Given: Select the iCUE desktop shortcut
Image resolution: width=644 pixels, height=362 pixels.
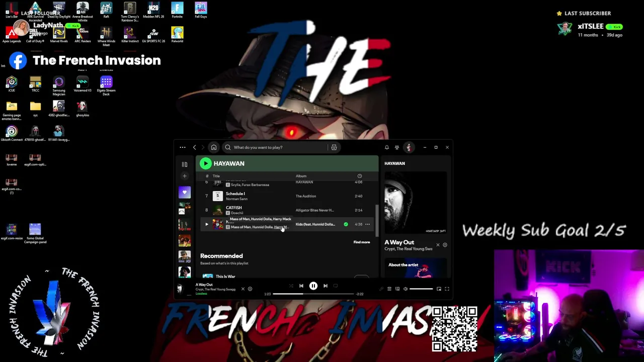Looking at the screenshot, I should pyautogui.click(x=12, y=84).
